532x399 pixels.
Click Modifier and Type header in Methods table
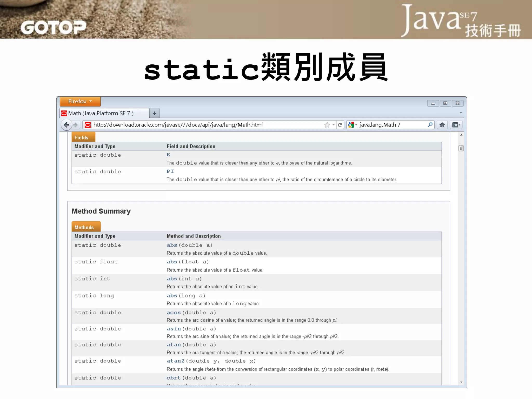pyautogui.click(x=95, y=236)
